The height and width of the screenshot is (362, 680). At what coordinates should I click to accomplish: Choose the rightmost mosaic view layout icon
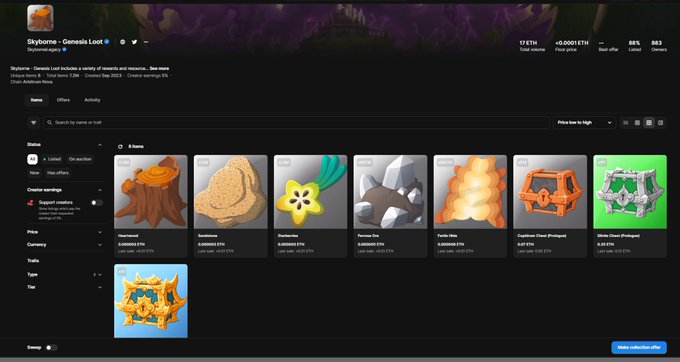(660, 123)
